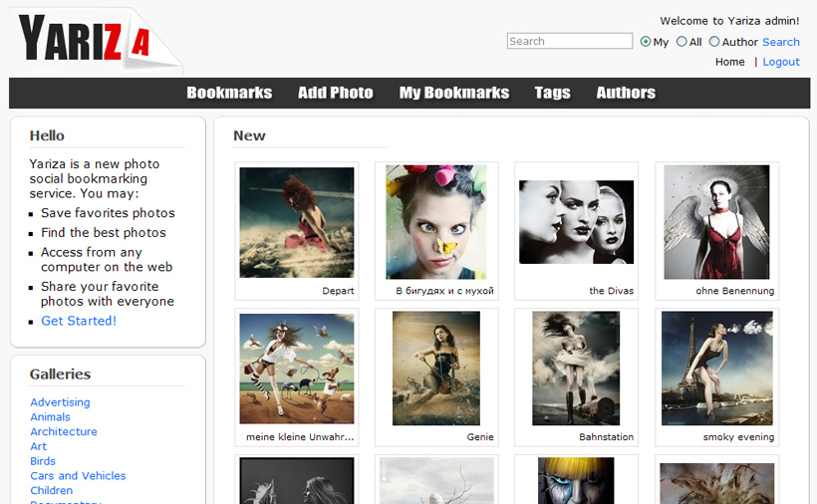Open the Add Photo menu item
The height and width of the screenshot is (504, 817).
tap(336, 93)
